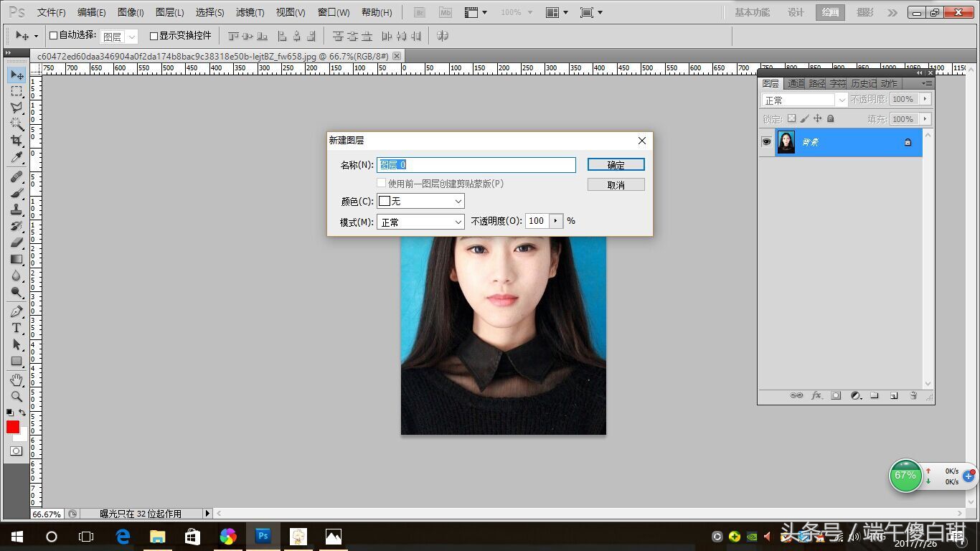The height and width of the screenshot is (551, 980).
Task: Click the red foreground color swatch
Action: pos(13,427)
